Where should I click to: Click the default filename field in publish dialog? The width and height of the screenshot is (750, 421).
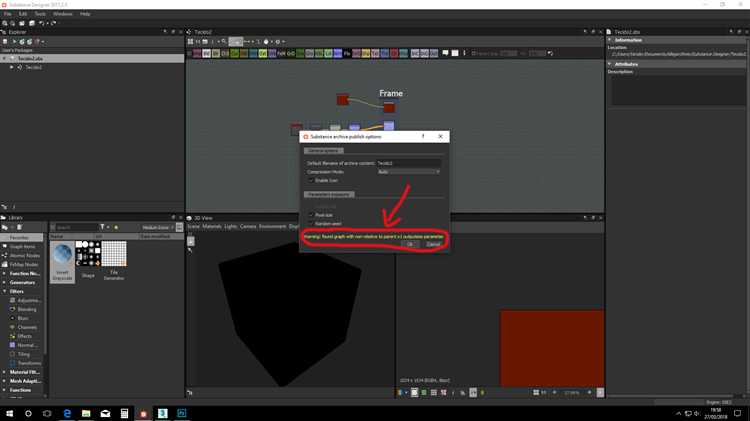[x=408, y=163]
